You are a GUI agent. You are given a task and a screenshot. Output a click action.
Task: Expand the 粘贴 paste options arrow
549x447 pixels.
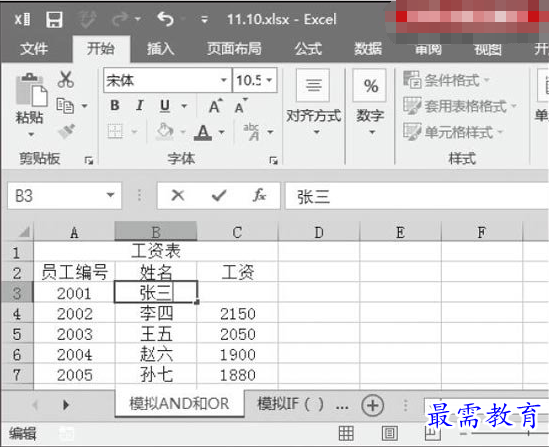(x=31, y=134)
